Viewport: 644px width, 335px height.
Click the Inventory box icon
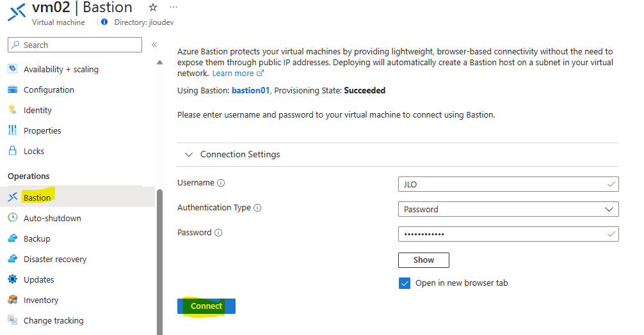[13, 300]
